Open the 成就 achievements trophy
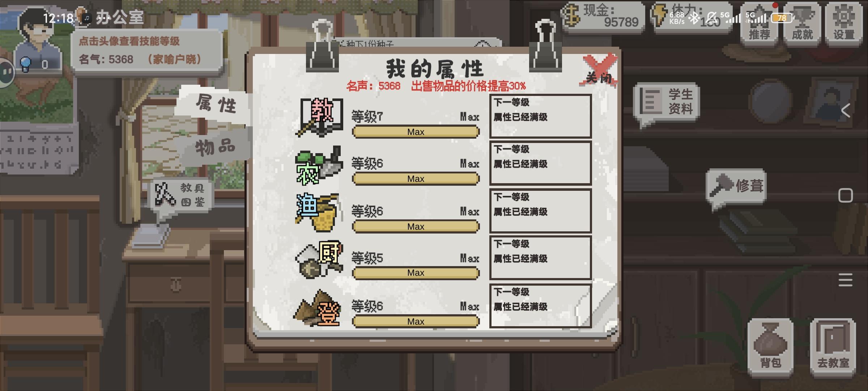Viewport: 868px width, 391px height. tap(802, 24)
